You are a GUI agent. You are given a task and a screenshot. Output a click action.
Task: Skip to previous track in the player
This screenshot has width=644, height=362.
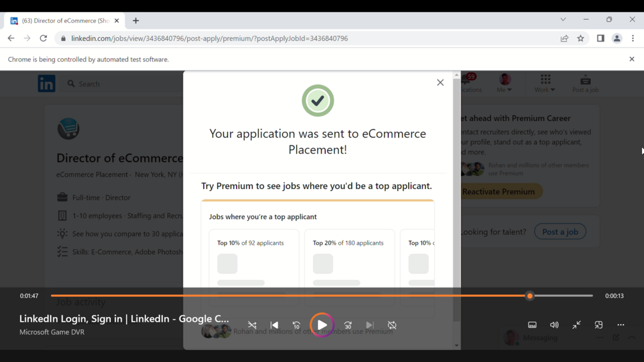pyautogui.click(x=274, y=325)
